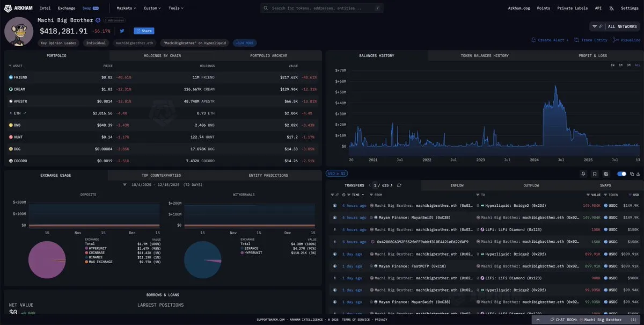Open the Profit & Loss tab

tap(592, 55)
